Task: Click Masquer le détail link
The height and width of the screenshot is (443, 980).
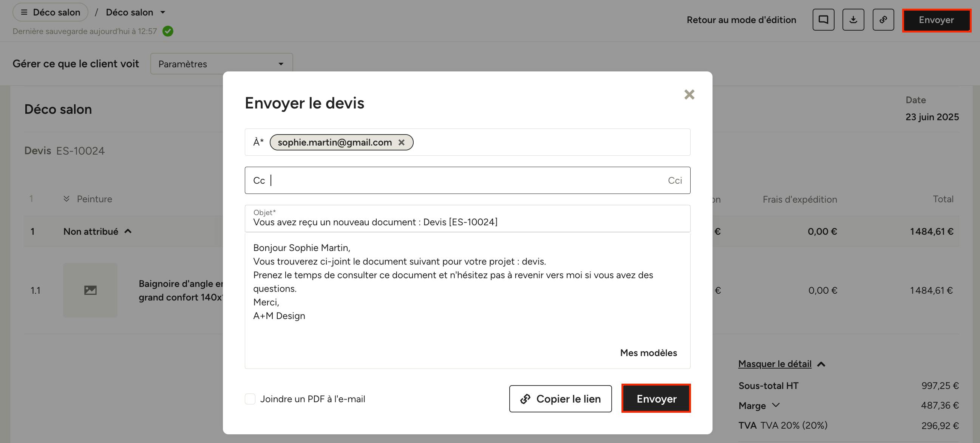Action: point(774,364)
